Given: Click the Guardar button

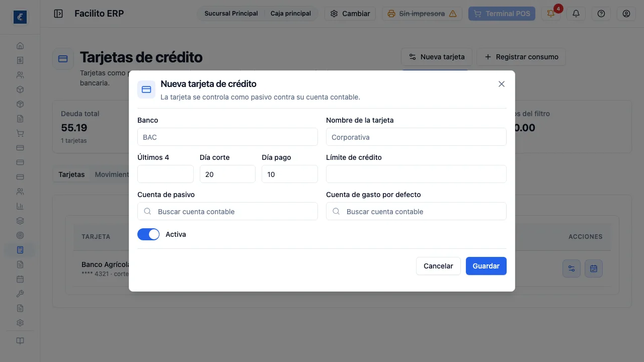Looking at the screenshot, I should coord(486,266).
